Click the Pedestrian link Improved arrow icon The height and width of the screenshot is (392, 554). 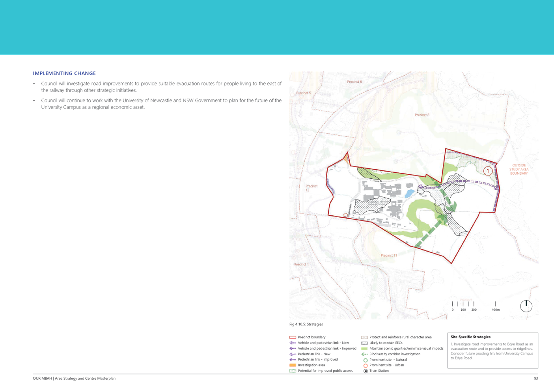(x=293, y=360)
